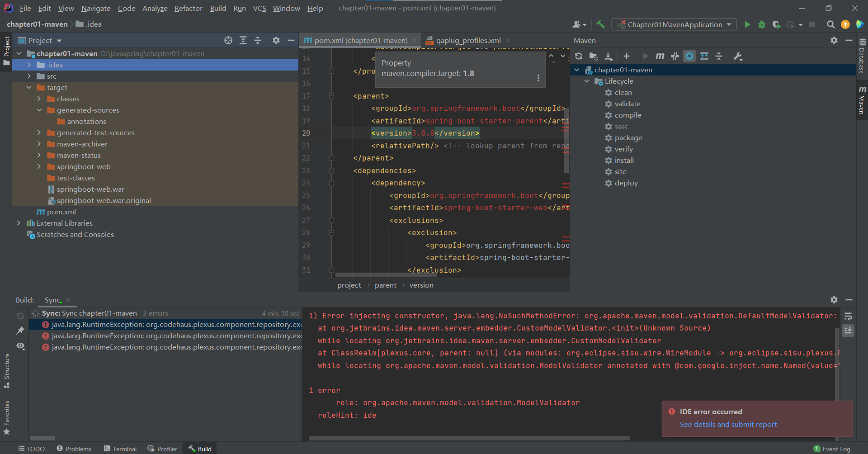Image resolution: width=868 pixels, height=454 pixels.
Task: Expand the classes folder
Action: pos(39,99)
